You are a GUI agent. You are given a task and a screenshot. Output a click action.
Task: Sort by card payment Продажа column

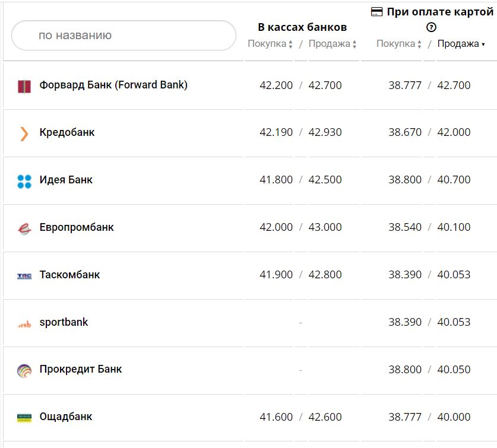[x=461, y=44]
